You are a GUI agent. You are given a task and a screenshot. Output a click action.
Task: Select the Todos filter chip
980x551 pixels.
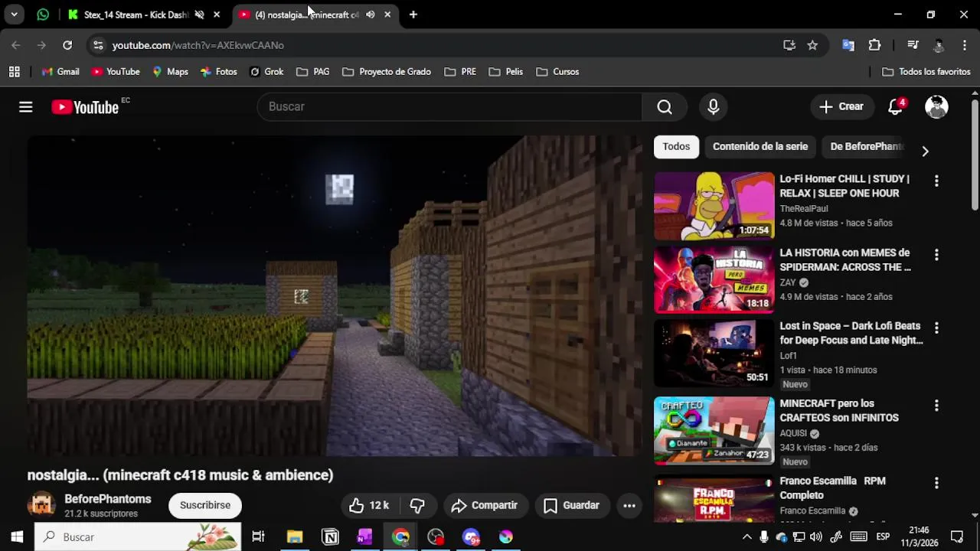point(676,147)
